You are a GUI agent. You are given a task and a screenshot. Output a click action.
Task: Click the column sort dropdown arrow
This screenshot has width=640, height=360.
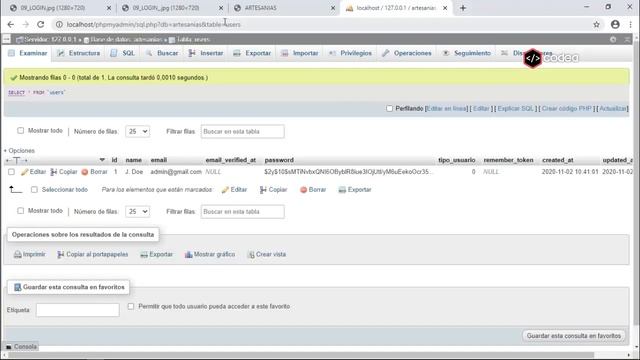coord(102,160)
